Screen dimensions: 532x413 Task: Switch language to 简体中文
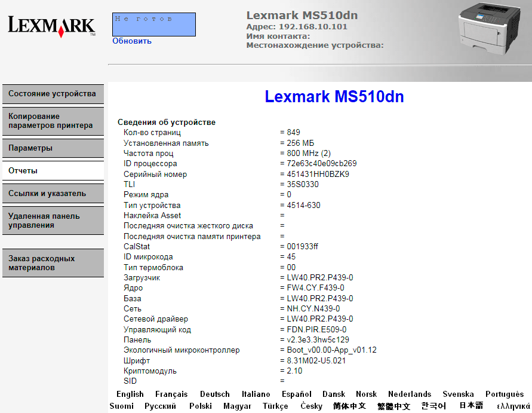point(349,406)
